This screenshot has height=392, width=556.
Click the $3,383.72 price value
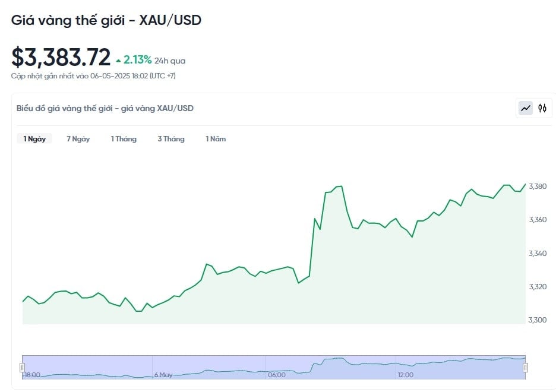click(x=61, y=58)
